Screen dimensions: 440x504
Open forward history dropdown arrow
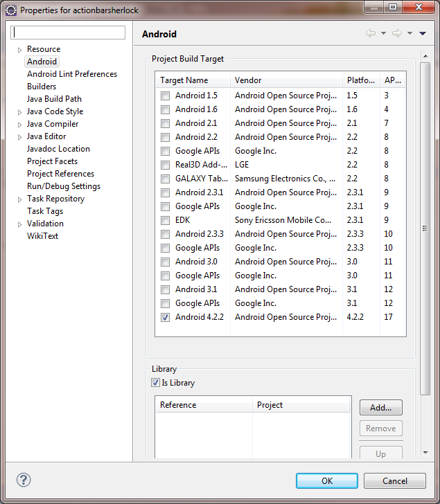[x=410, y=33]
